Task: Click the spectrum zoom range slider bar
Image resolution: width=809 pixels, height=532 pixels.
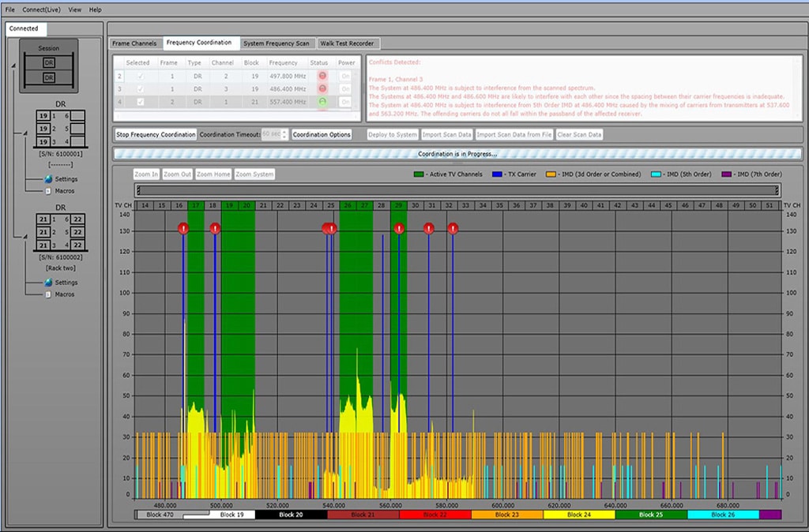Action: pyautogui.click(x=457, y=190)
